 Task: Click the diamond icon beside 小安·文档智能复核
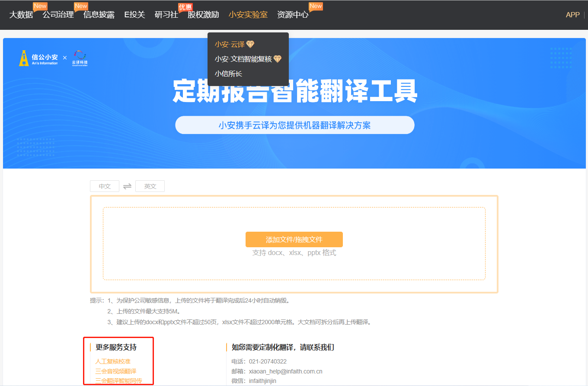click(x=278, y=59)
